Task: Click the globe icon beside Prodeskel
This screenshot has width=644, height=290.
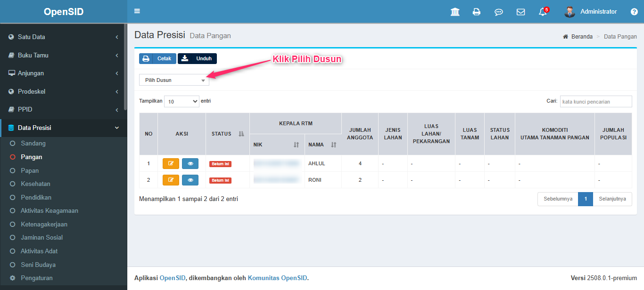Action: pyautogui.click(x=11, y=91)
